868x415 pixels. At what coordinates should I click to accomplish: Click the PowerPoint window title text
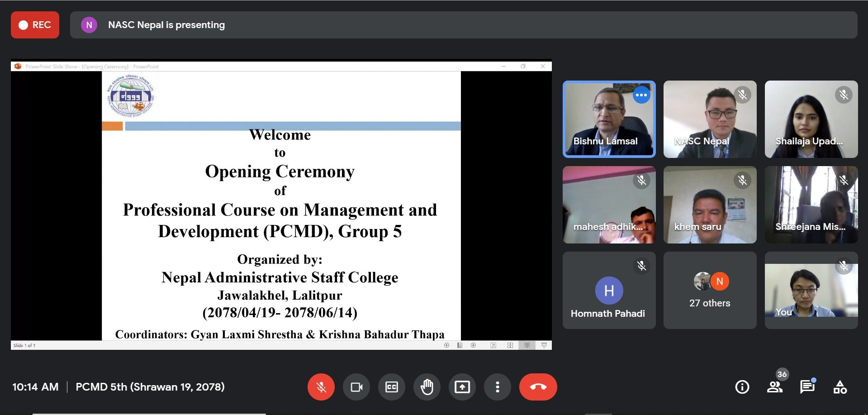[92, 67]
